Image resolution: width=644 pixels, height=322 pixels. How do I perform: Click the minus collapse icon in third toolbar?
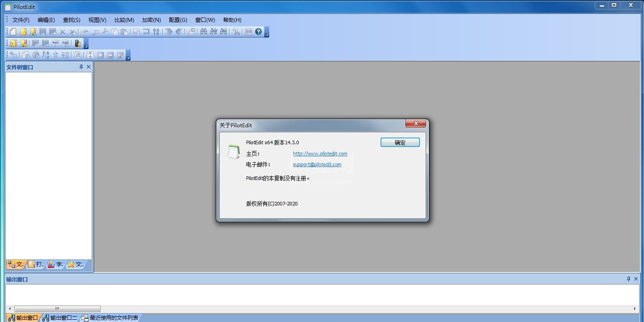(110, 55)
